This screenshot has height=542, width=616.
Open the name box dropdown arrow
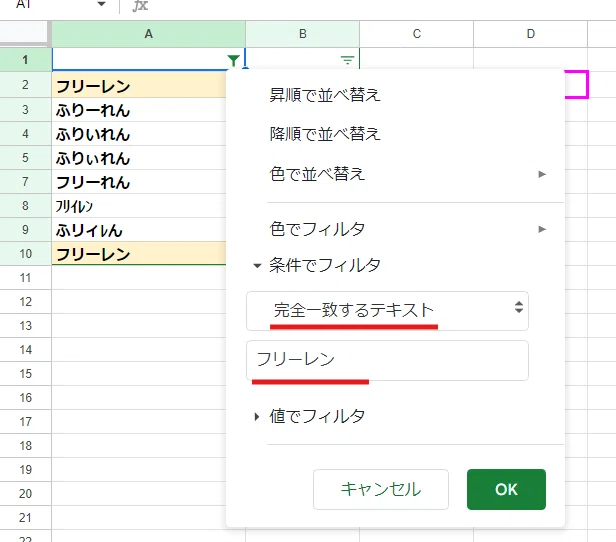pos(101,4)
